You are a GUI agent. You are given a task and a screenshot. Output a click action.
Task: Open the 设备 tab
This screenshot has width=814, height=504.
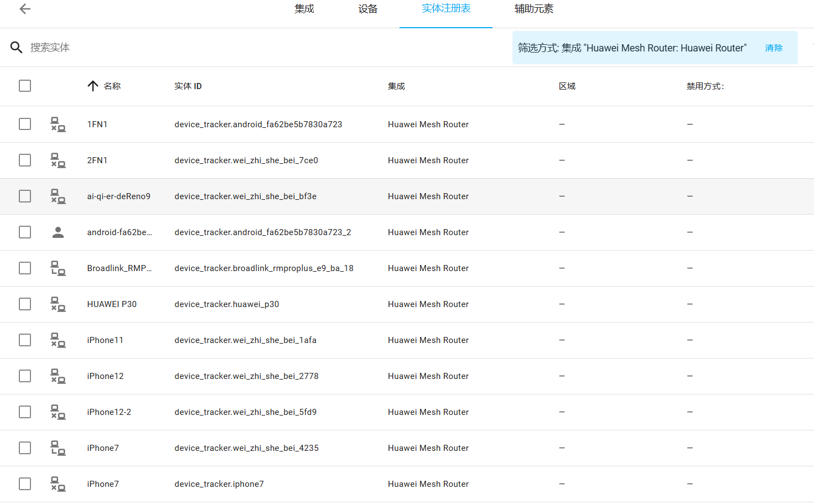(x=368, y=9)
